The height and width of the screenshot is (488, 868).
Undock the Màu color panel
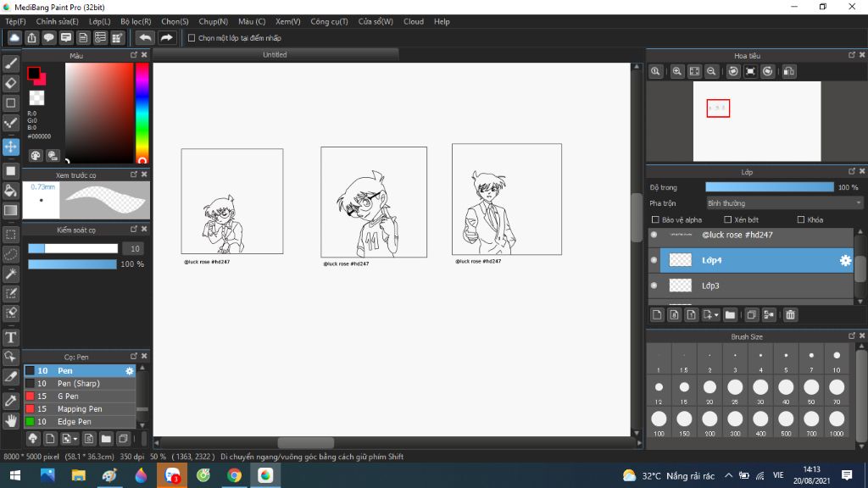pos(133,55)
